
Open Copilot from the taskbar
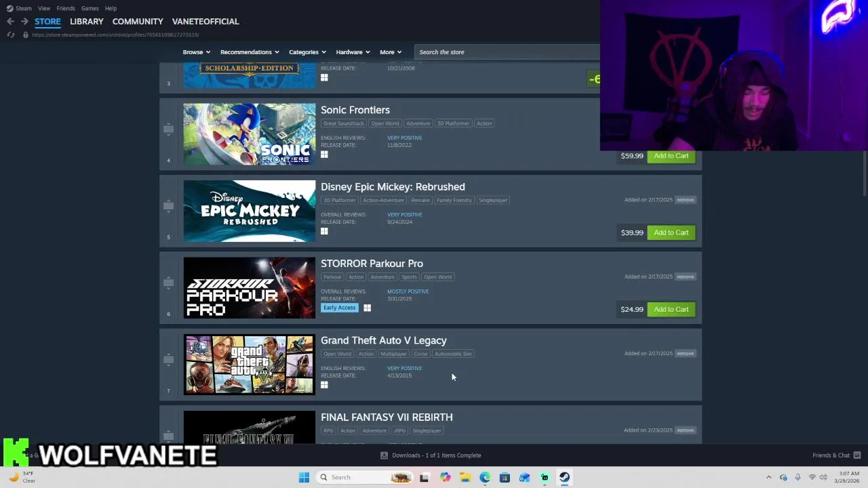(x=445, y=477)
